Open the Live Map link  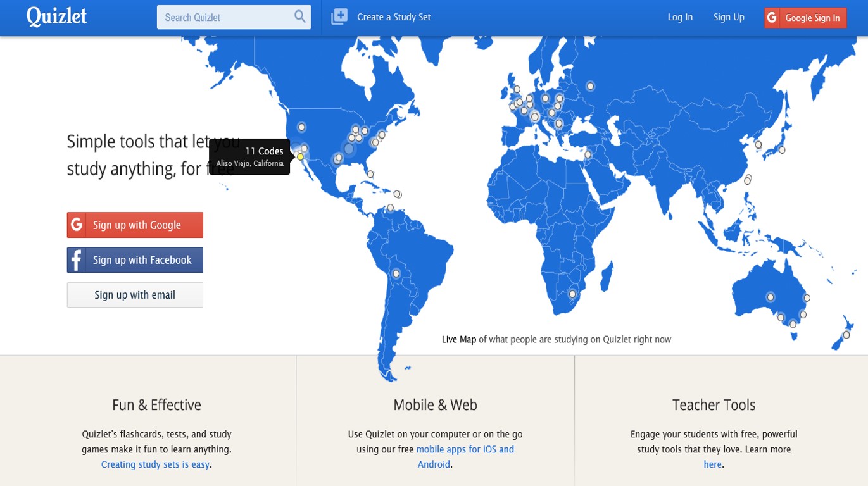click(x=459, y=339)
